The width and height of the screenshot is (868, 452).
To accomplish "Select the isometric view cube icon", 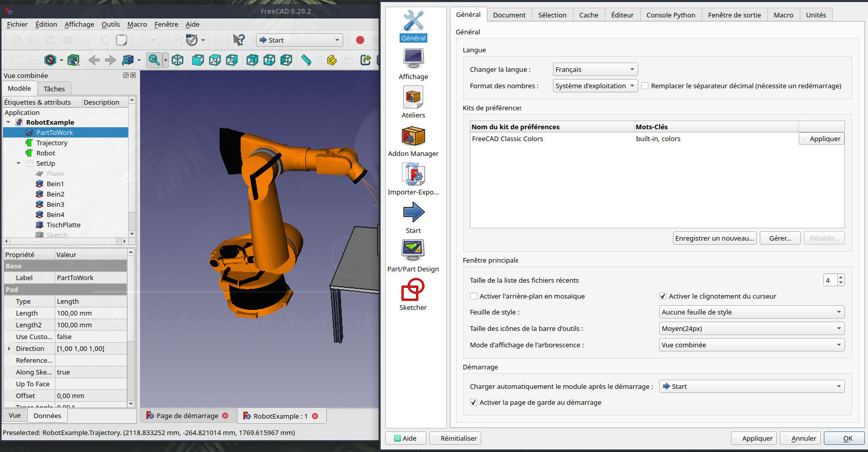I will click(x=177, y=60).
